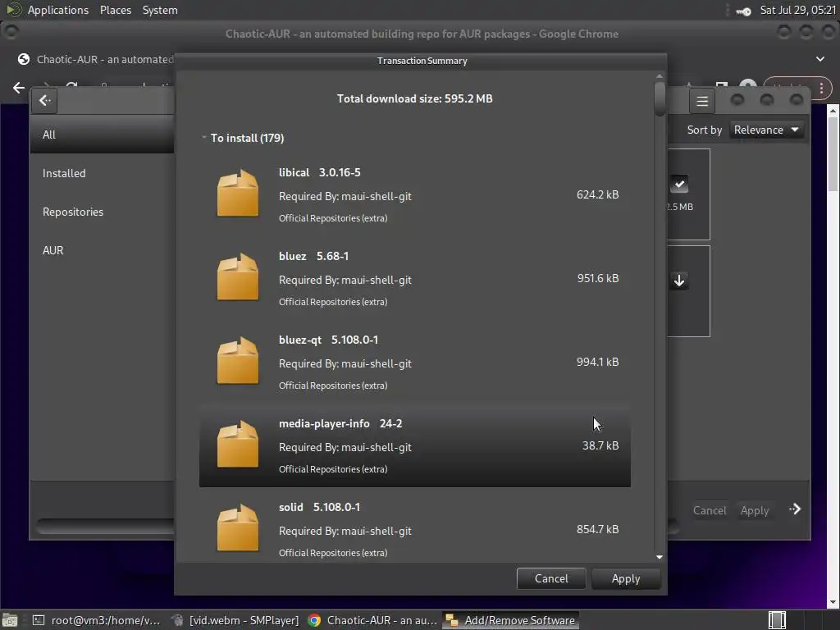Select the AUR category
This screenshot has height=630, width=840.
[x=103, y=250]
